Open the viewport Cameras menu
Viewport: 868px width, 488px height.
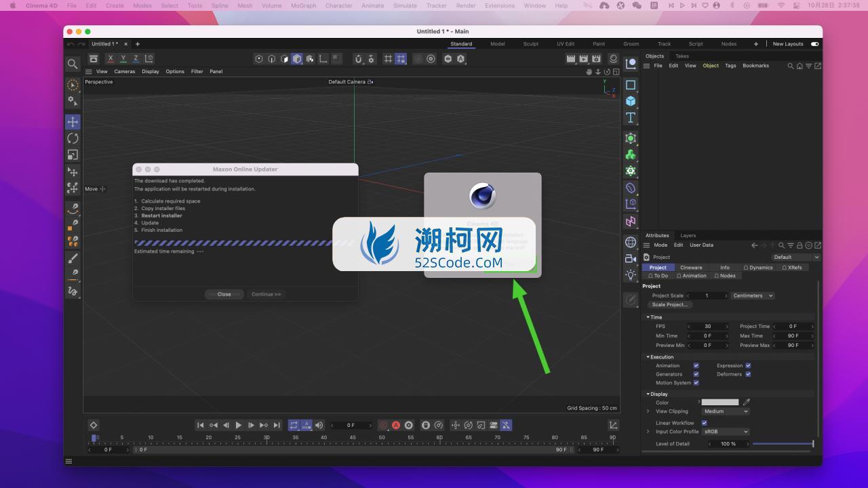(x=125, y=71)
